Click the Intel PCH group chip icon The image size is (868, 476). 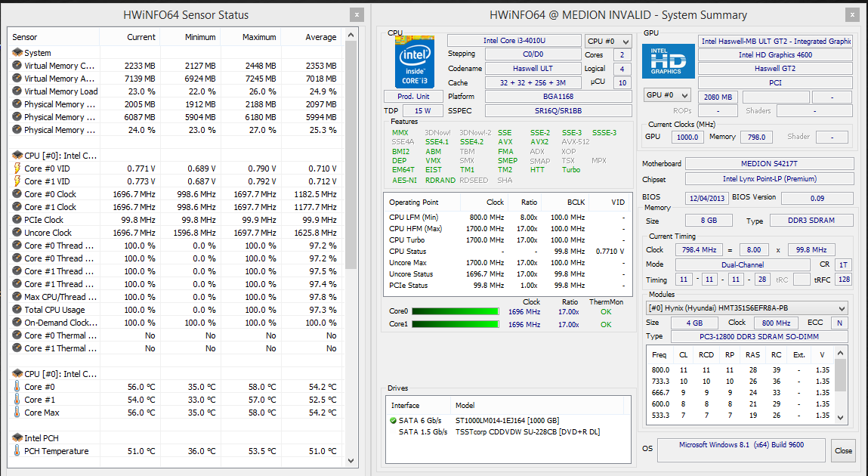(x=17, y=437)
